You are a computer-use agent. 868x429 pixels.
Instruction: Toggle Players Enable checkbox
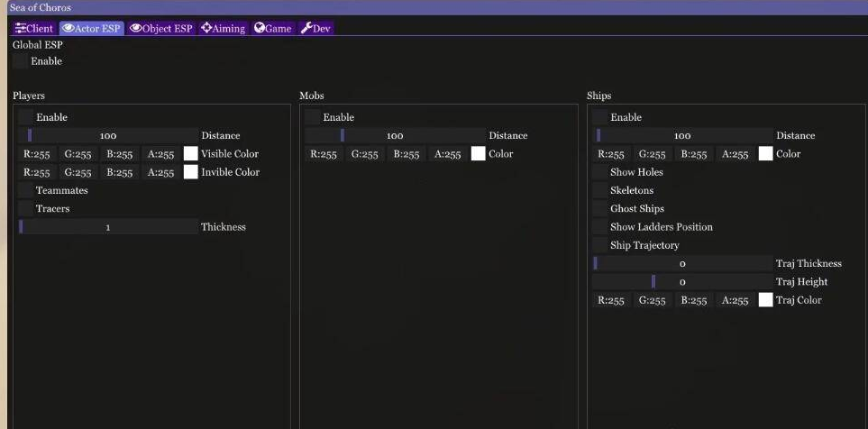[x=25, y=117]
